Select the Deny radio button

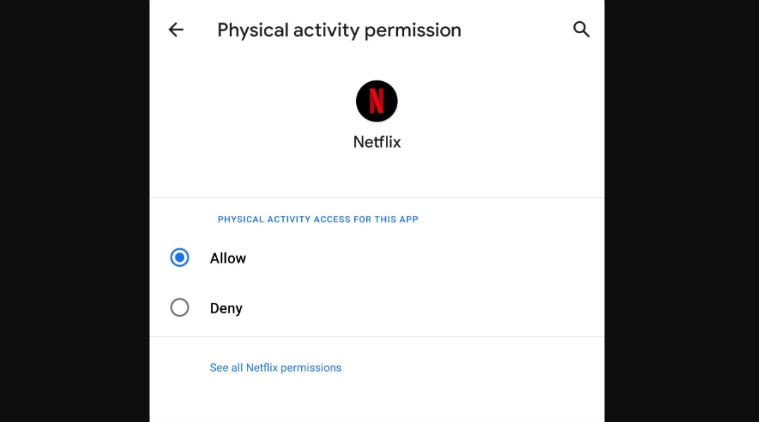click(180, 308)
